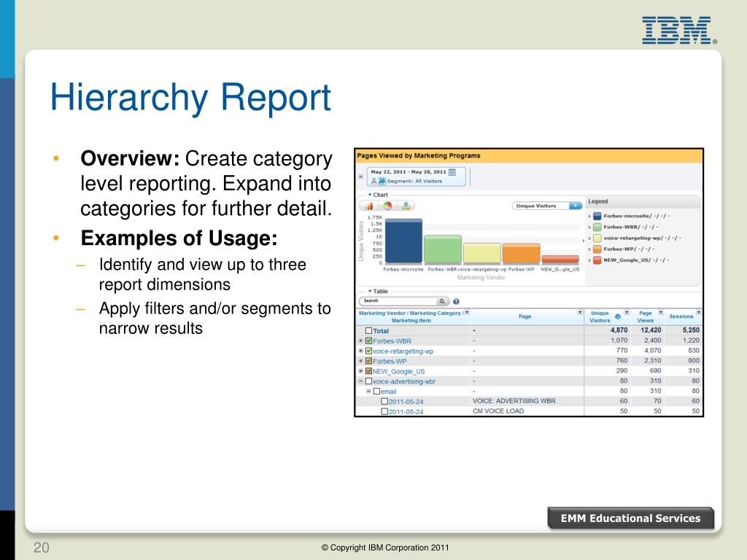Image resolution: width=747 pixels, height=560 pixels.
Task: Collapse the Table section triangle
Action: tap(370, 291)
